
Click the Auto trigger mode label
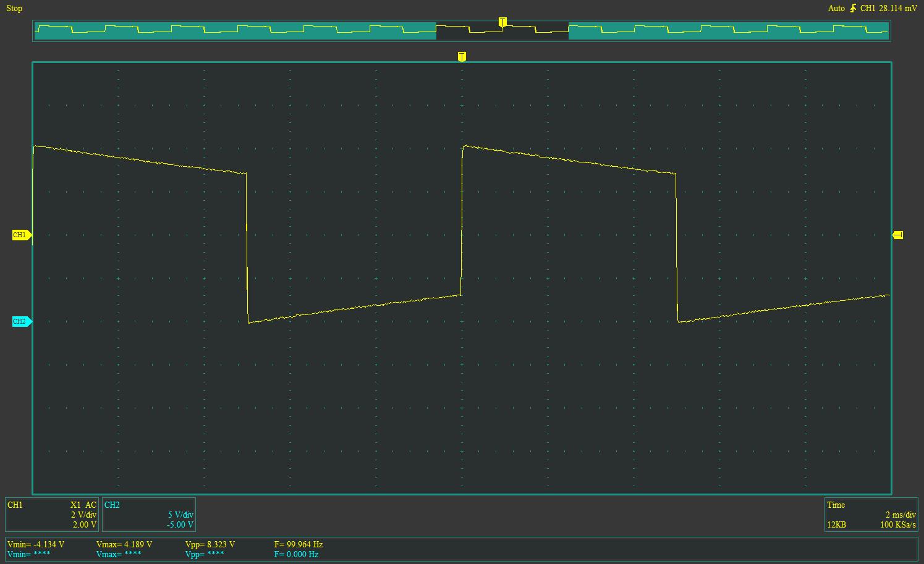pyautogui.click(x=836, y=8)
